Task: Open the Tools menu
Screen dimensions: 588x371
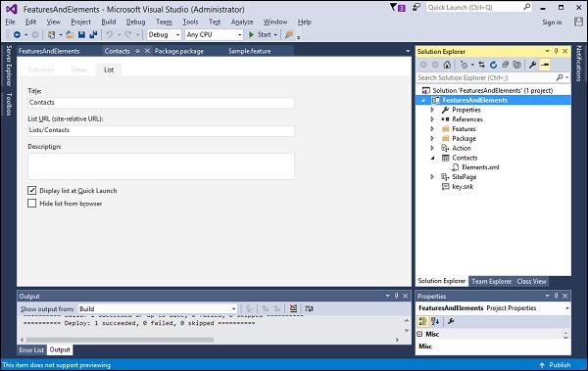Action: 190,23
